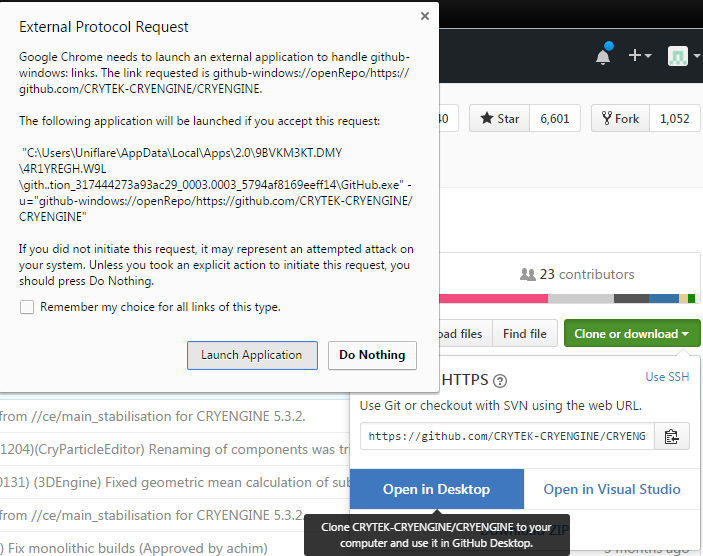Image resolution: width=703 pixels, height=556 pixels.
Task: Star the CRYENGINE repository
Action: (x=499, y=118)
